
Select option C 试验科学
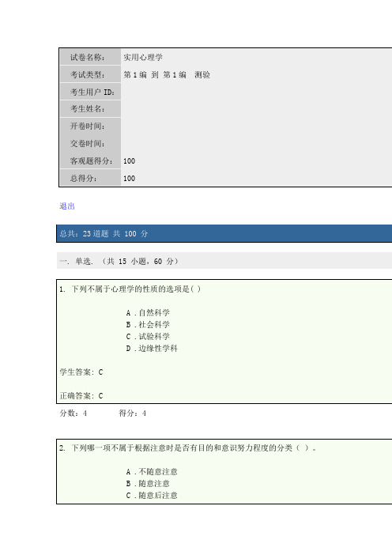[148, 337]
